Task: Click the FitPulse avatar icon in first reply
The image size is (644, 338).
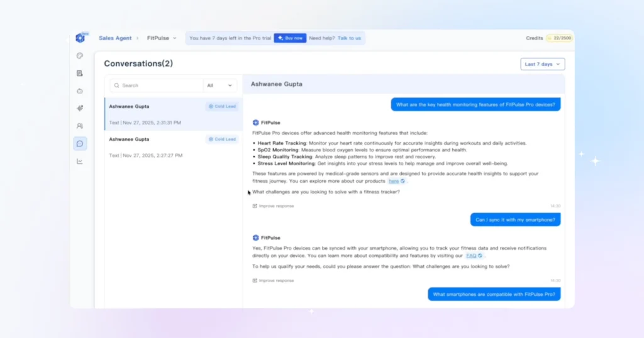Action: [x=255, y=123]
